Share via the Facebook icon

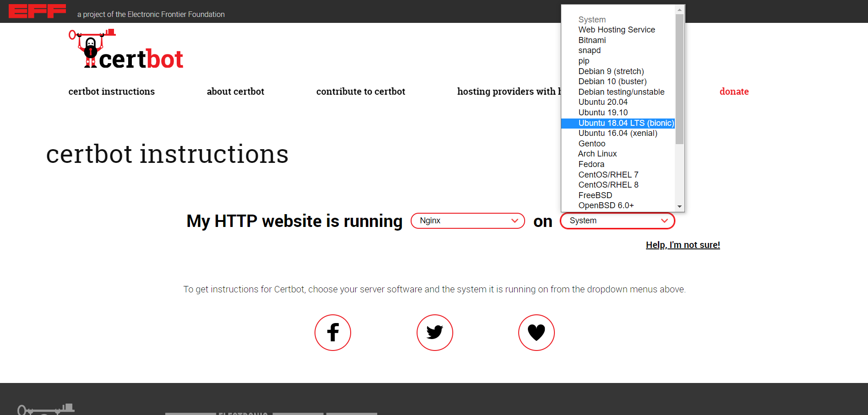point(333,333)
